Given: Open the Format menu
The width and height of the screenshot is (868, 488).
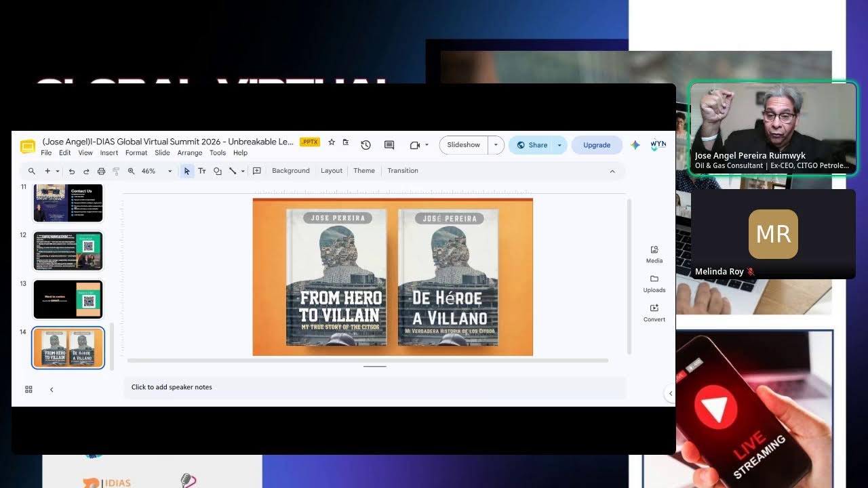Looking at the screenshot, I should coord(136,153).
